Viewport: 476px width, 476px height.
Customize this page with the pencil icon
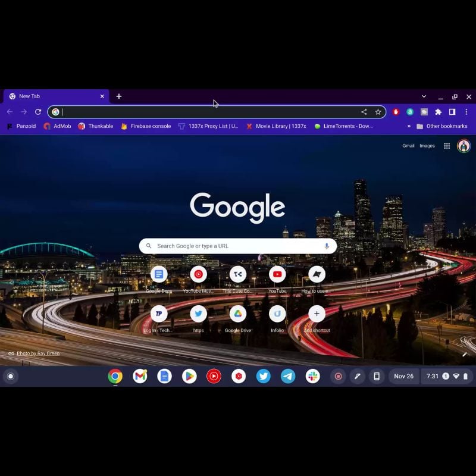pos(465,354)
